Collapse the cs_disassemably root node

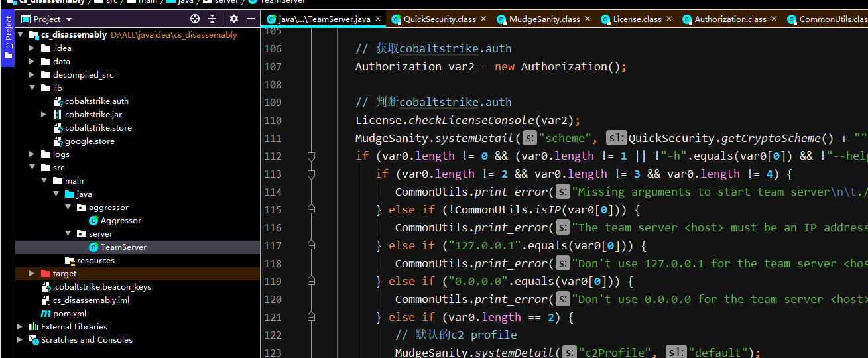click(x=21, y=35)
